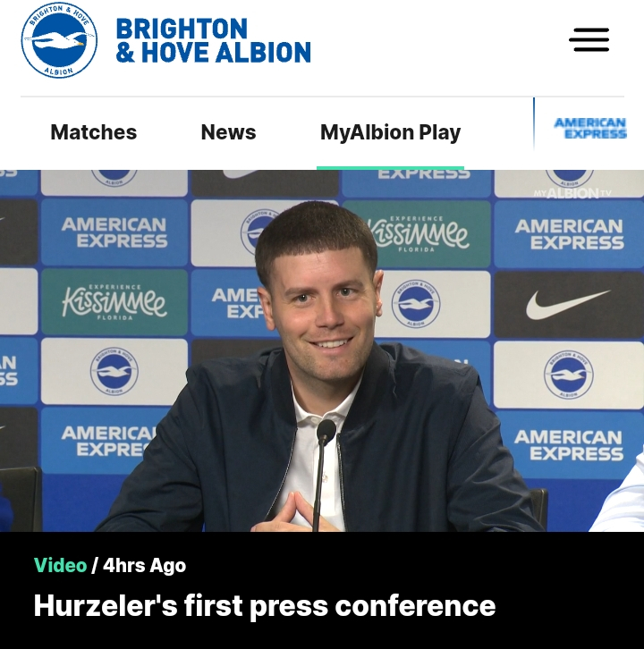
Task: Click the Nike swoosh on the backdrop
Action: pyautogui.click(x=568, y=305)
